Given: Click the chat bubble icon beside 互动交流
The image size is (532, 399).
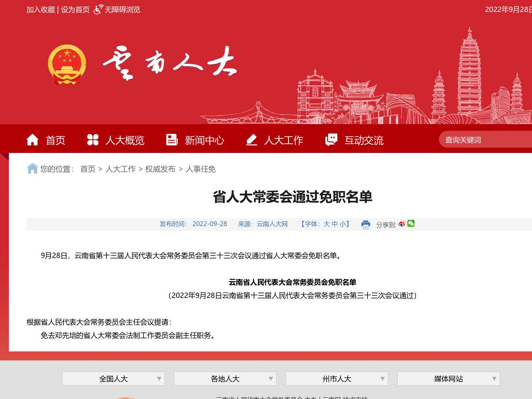Looking at the screenshot, I should [x=331, y=140].
